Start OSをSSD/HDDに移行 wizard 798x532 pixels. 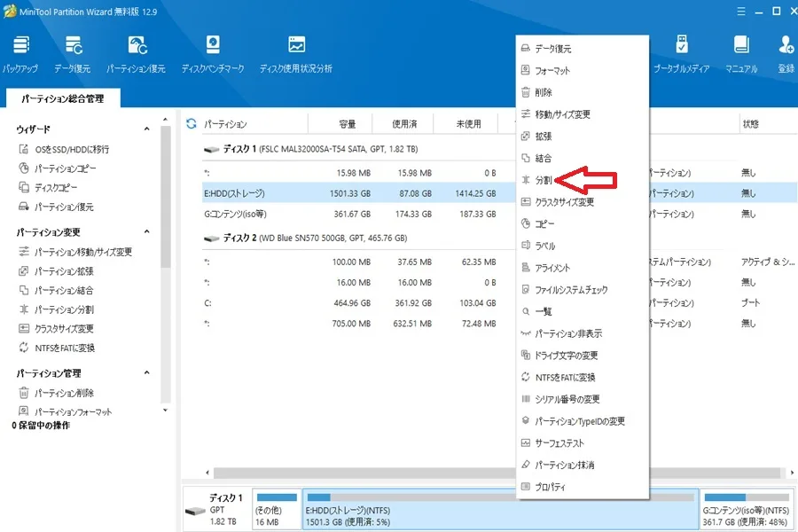pos(64,149)
